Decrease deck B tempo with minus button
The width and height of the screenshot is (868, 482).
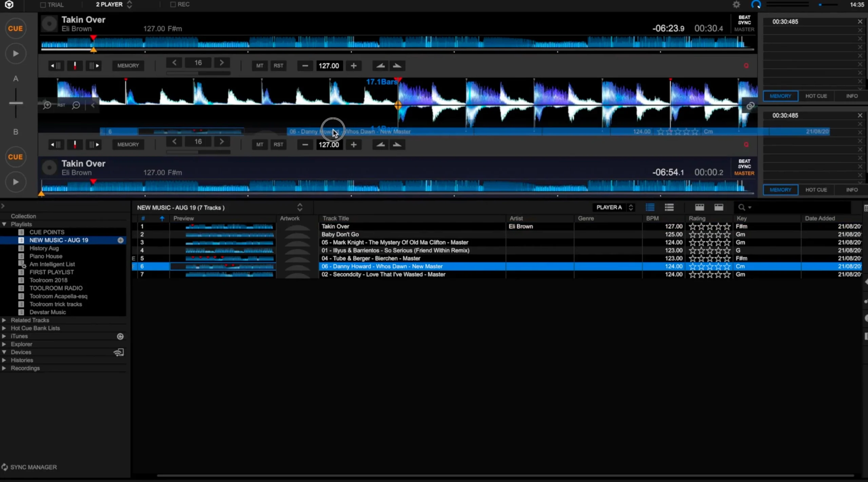(x=305, y=145)
